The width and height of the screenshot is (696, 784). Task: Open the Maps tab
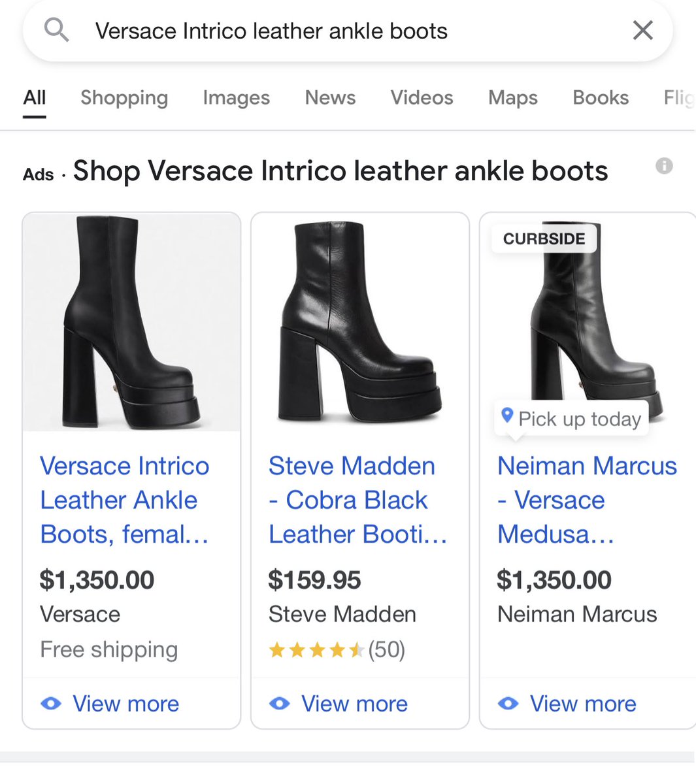pyautogui.click(x=513, y=97)
